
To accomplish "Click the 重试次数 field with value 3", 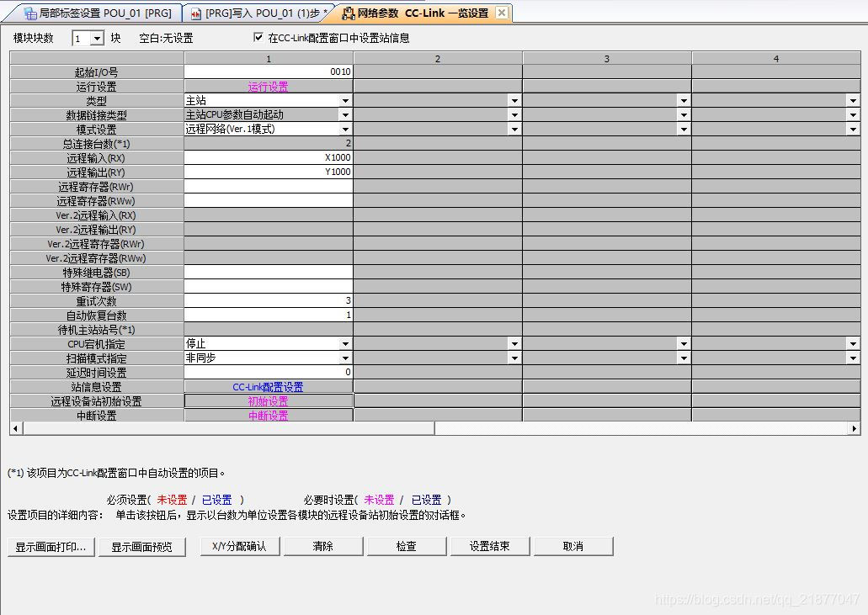I will tap(269, 301).
